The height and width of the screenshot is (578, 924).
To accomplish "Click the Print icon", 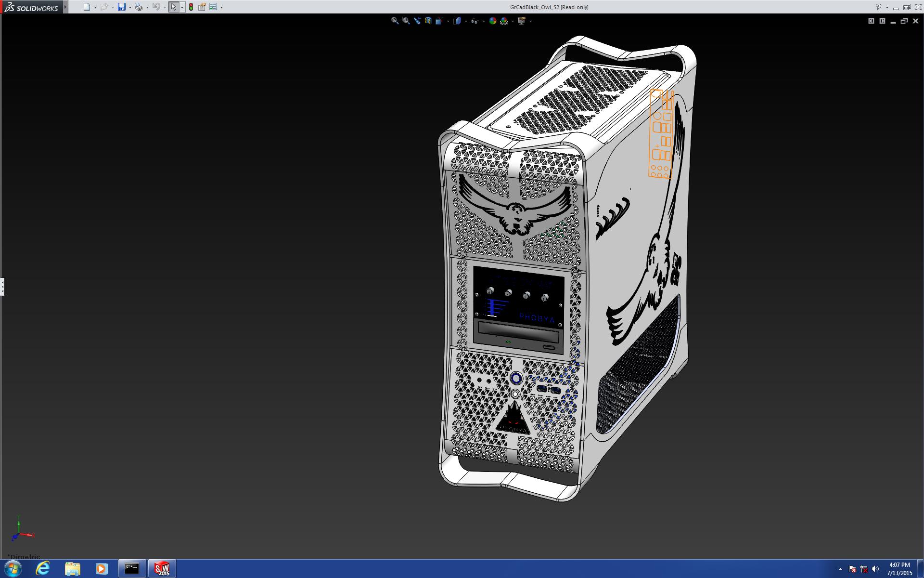I will (x=139, y=7).
